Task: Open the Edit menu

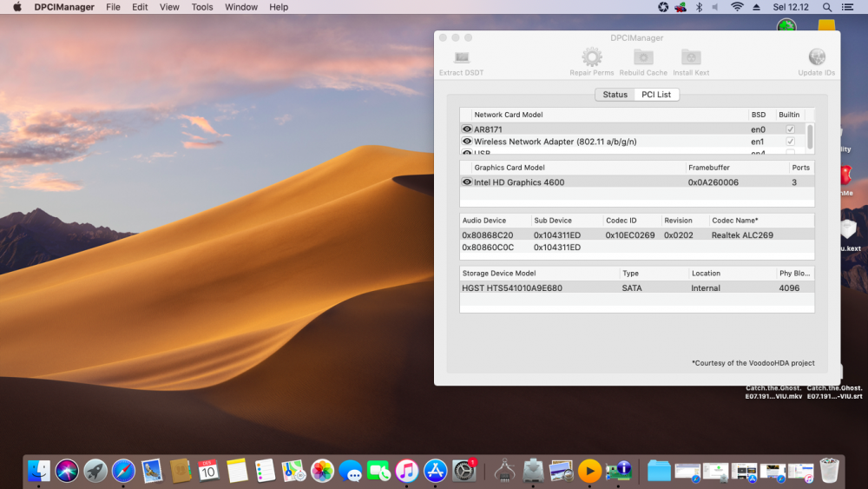Action: [140, 7]
